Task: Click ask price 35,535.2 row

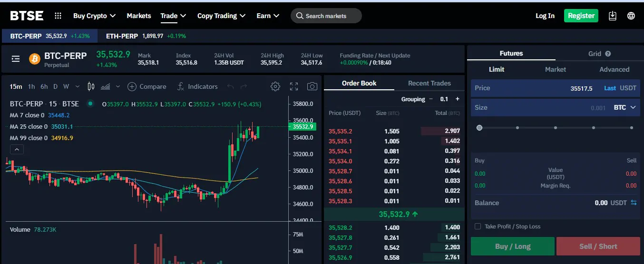Action: pos(394,131)
